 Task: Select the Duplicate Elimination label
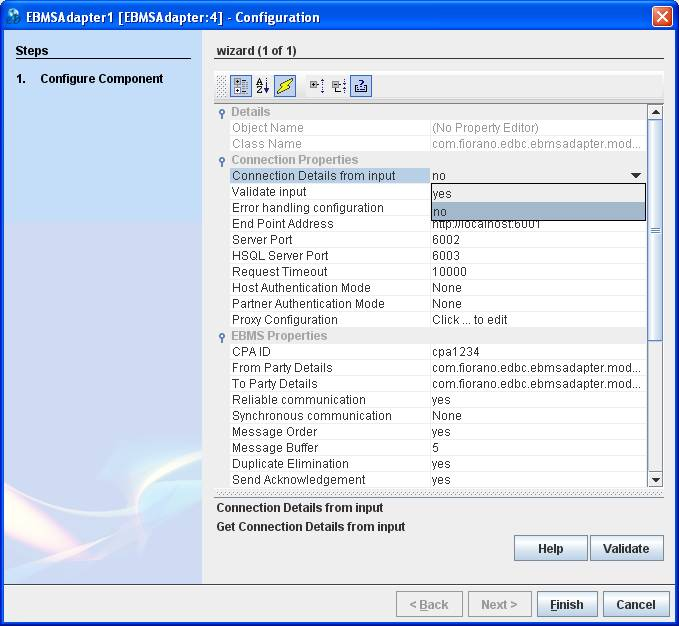[290, 464]
